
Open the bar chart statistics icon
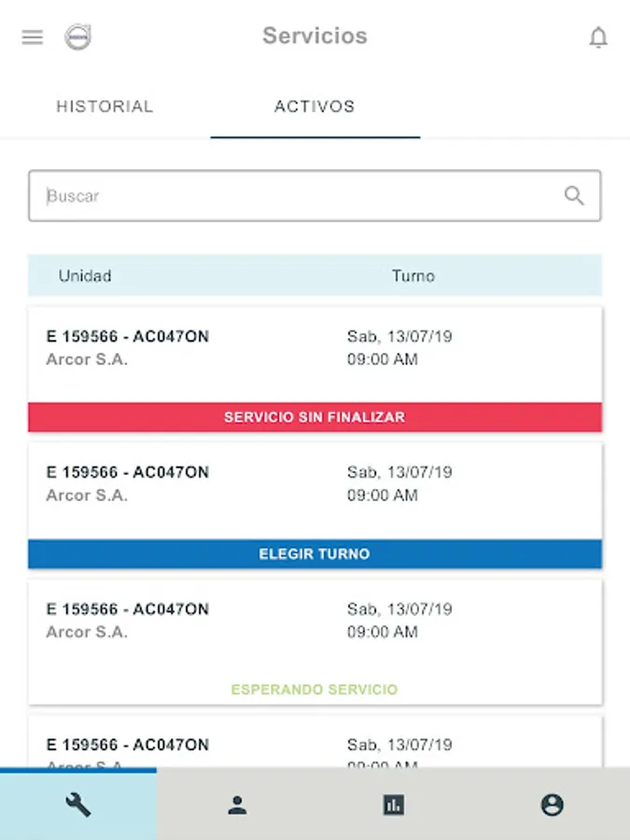(394, 805)
